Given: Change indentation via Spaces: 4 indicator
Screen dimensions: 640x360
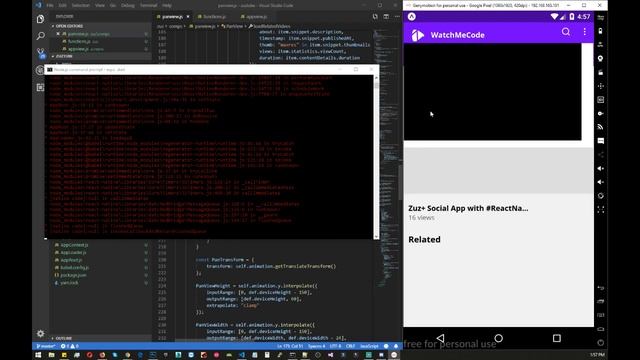Looking at the screenshot, I should [316, 346].
